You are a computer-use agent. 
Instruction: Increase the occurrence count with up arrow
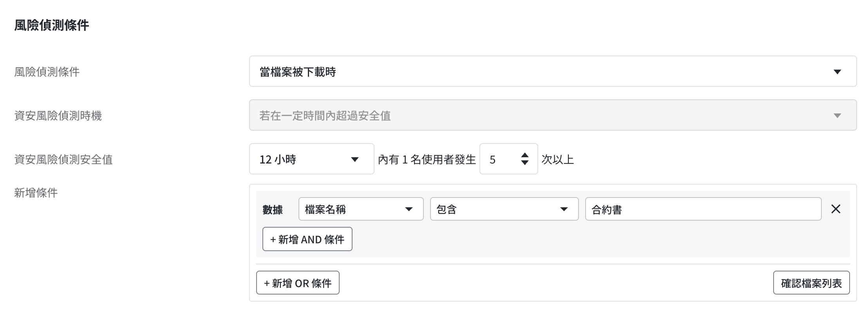click(x=525, y=155)
